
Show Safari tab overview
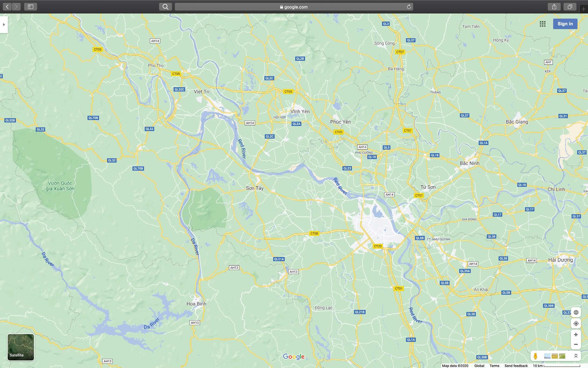(x=570, y=7)
